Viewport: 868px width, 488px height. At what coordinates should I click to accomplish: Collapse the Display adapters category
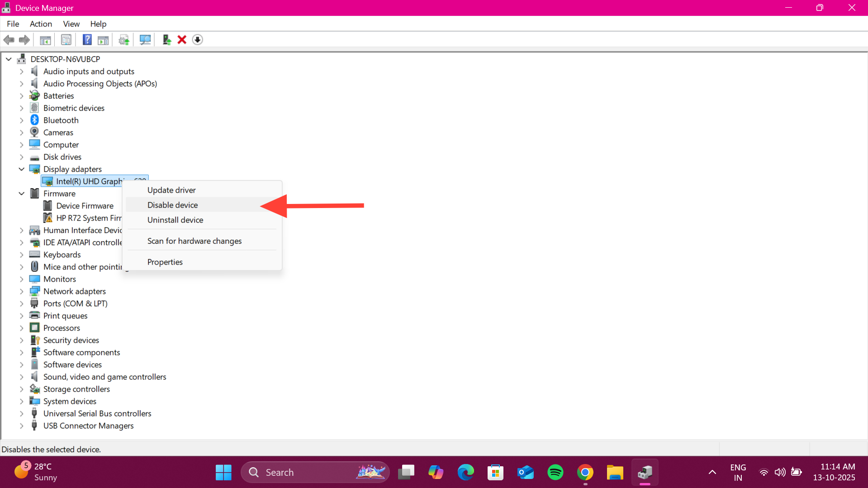[x=21, y=169]
